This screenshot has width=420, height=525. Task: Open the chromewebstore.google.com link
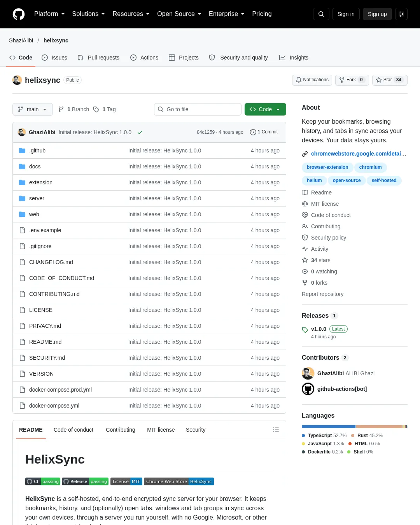pyautogui.click(x=359, y=154)
